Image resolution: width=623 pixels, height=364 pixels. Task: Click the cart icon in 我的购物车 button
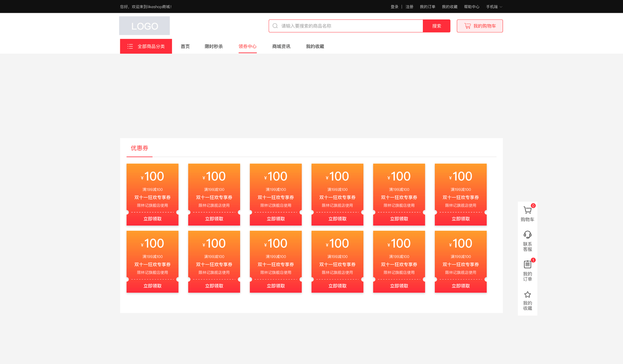[467, 26]
